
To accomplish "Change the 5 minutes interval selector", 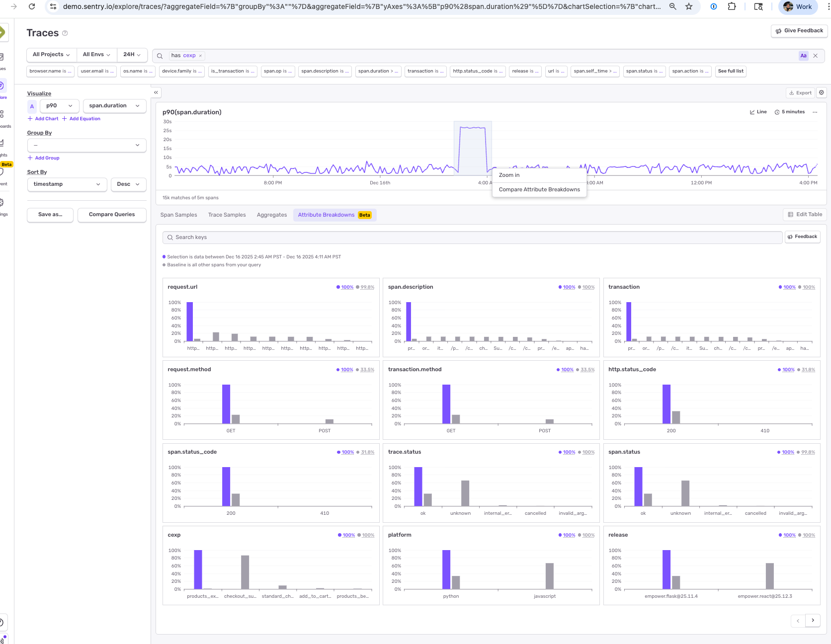I will point(789,112).
